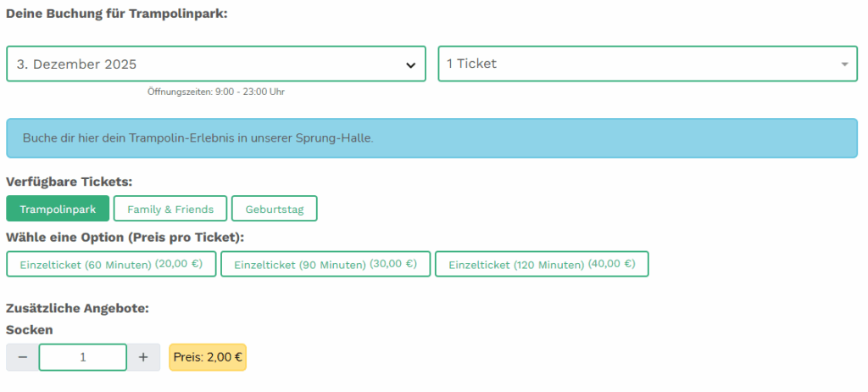The height and width of the screenshot is (392, 868).
Task: Switch to the Family & Friends tab
Action: click(x=170, y=209)
